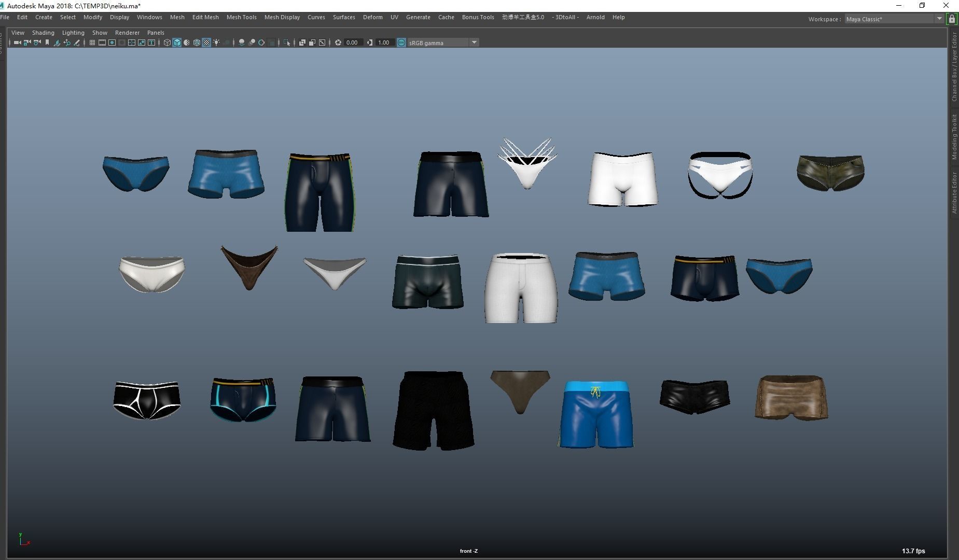Toggle Use All Lights lightbulb icon

coord(216,43)
